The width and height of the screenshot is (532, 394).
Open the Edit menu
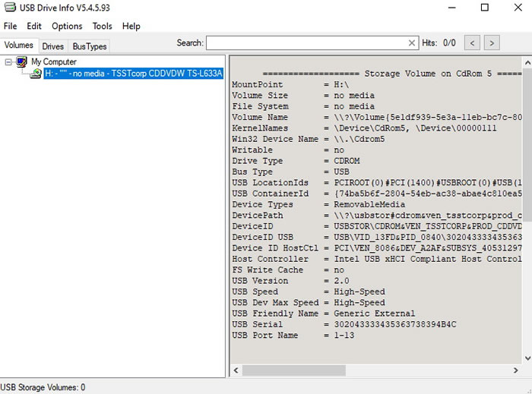point(34,26)
